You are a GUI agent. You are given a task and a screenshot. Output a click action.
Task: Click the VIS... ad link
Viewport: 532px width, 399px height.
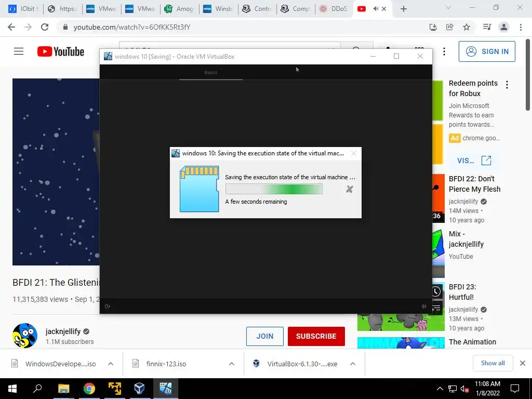coord(474,161)
